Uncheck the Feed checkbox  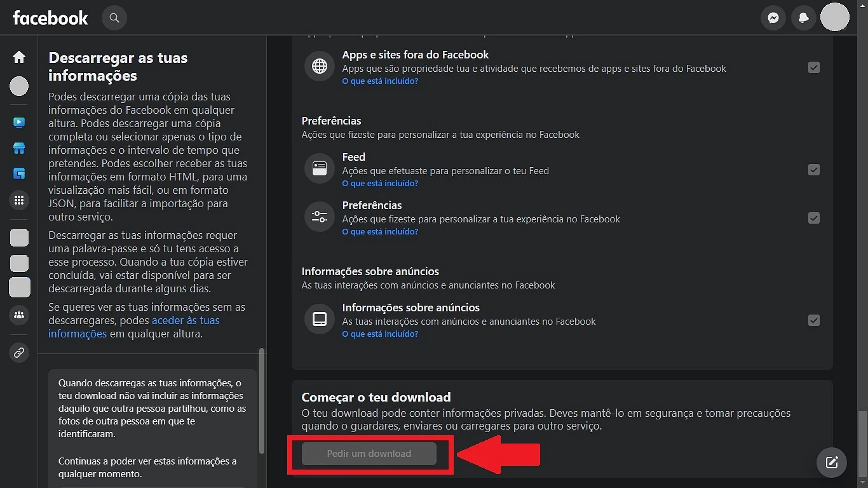[x=813, y=170]
